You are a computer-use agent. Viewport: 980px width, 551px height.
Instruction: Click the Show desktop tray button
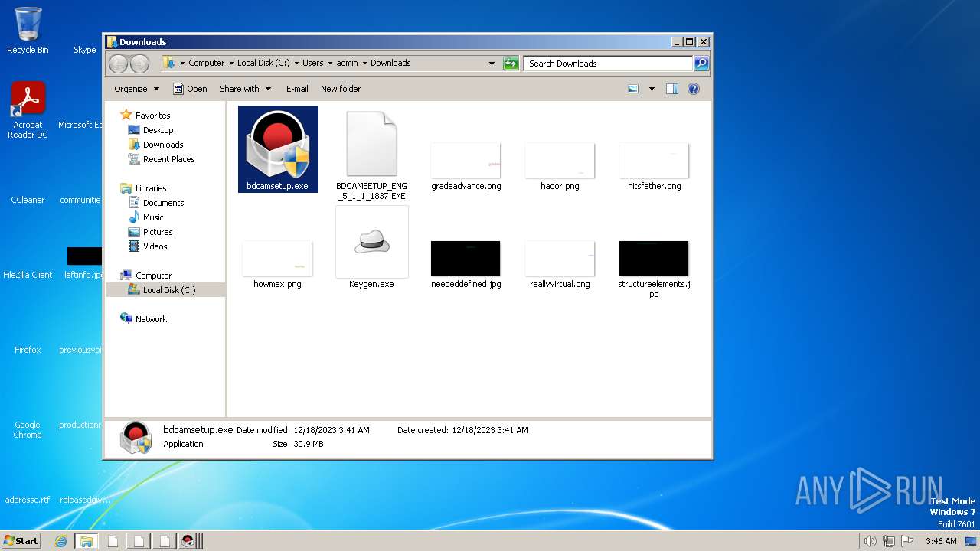[969, 541]
